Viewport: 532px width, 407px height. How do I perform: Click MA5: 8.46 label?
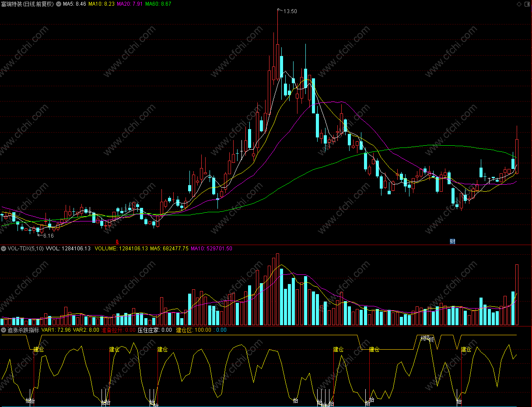74,4
